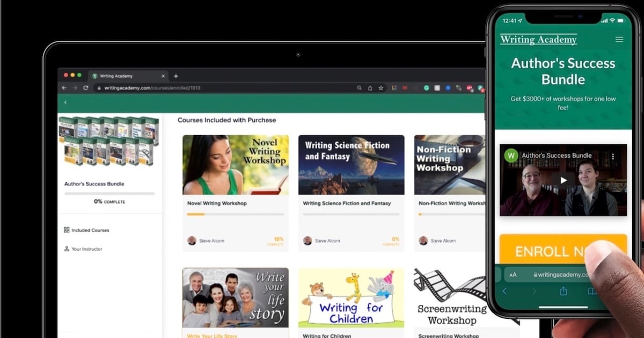Open Included Courses in sidebar
Screen dimensions: 644x338
pos(86,230)
